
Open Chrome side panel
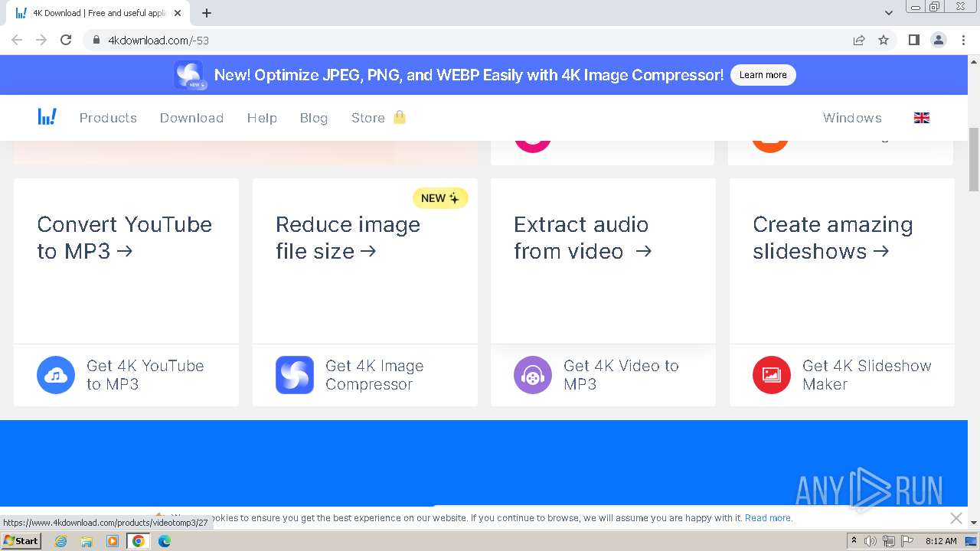coord(914,40)
